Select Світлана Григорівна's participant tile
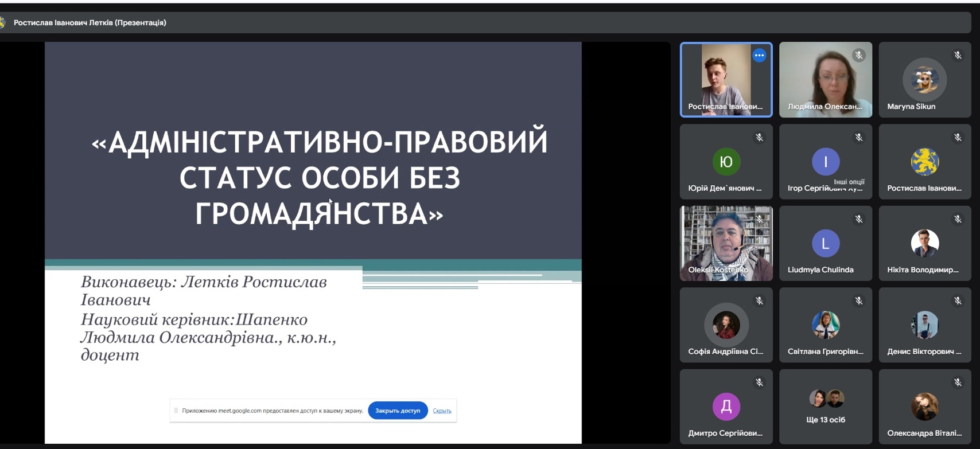The width and height of the screenshot is (980, 449). (x=825, y=325)
